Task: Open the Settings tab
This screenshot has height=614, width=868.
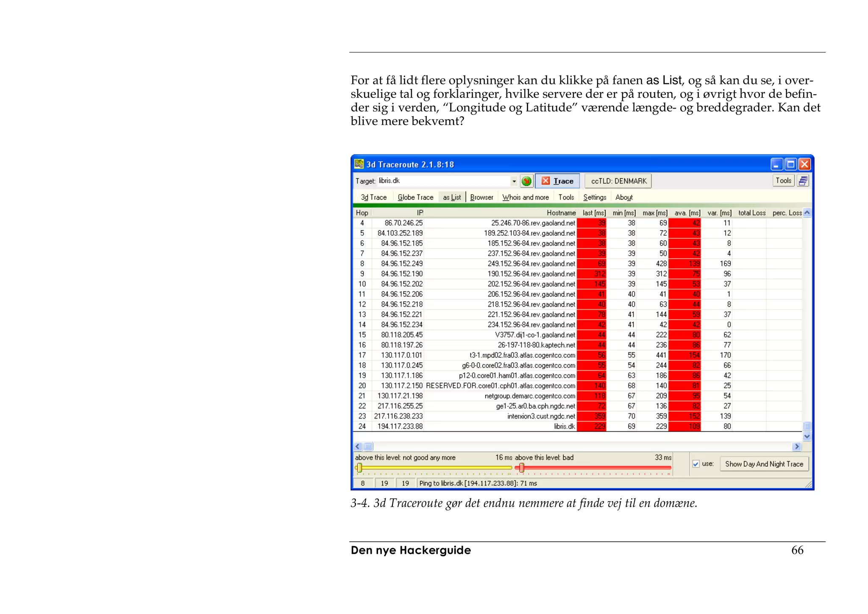Action: (x=595, y=197)
